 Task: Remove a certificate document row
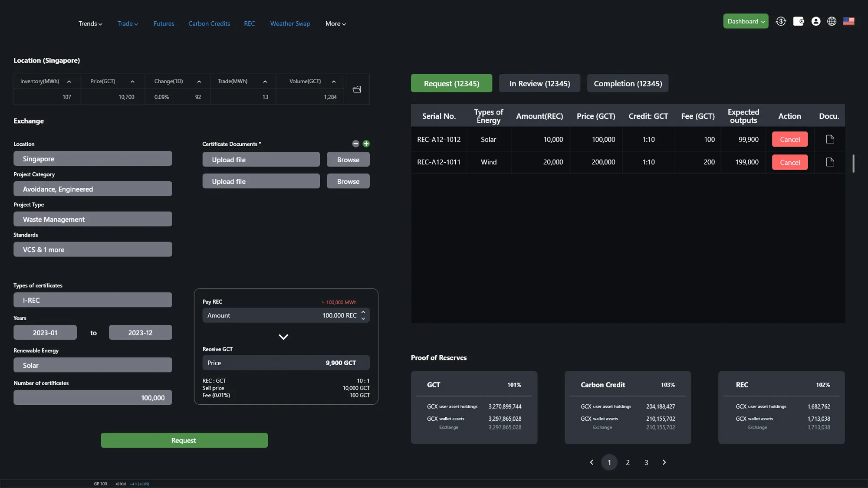[355, 144]
